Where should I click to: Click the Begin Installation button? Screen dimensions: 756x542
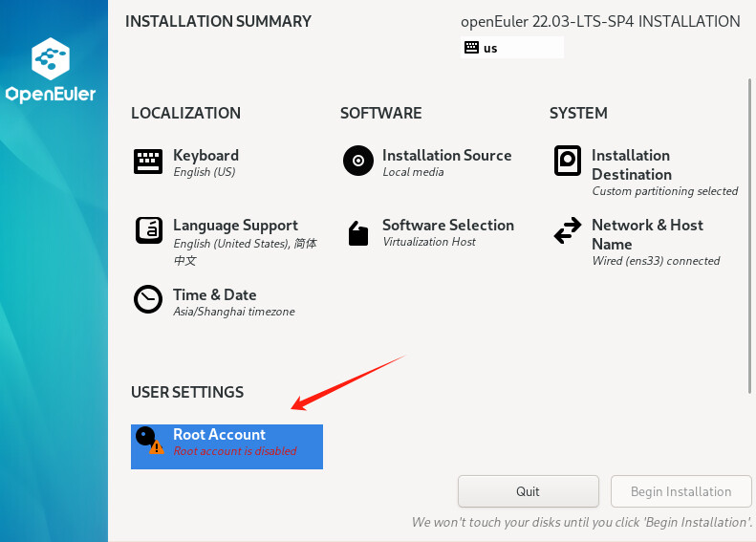(x=681, y=491)
